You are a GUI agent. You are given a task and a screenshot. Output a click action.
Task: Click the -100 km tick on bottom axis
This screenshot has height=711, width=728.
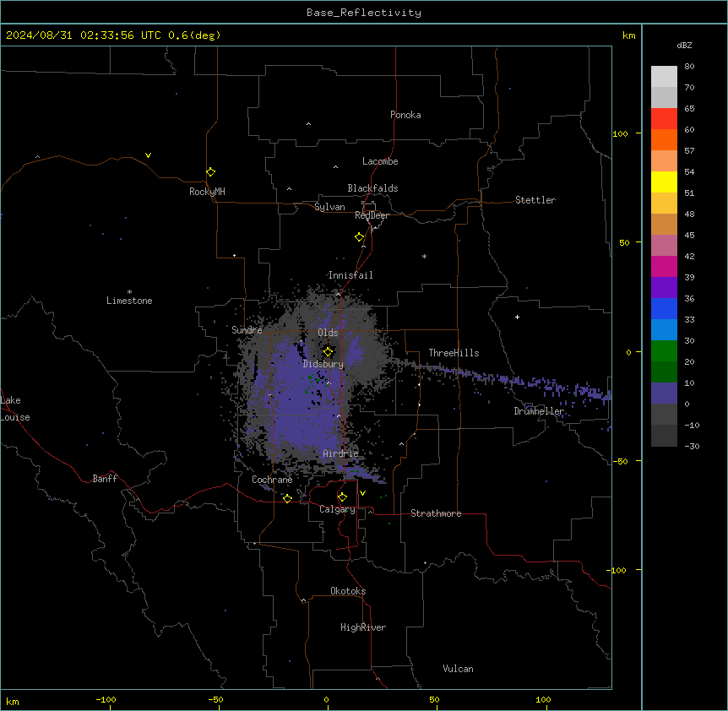pyautogui.click(x=106, y=700)
